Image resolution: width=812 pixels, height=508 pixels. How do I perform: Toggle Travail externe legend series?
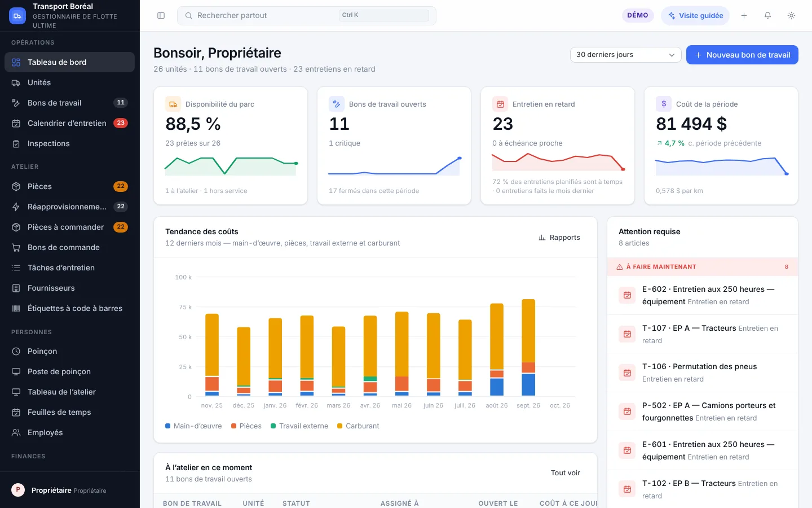[299, 426]
